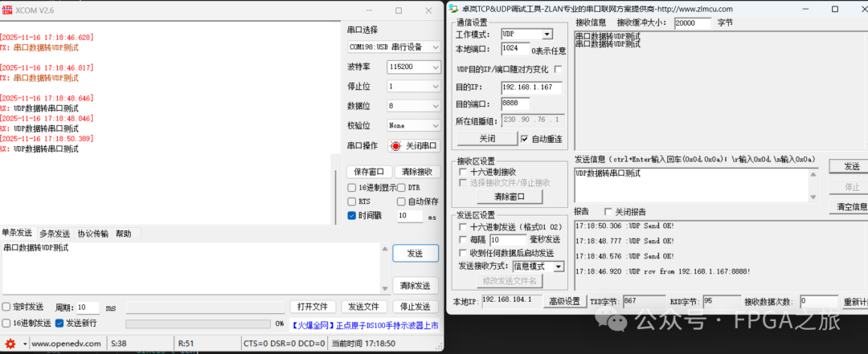Toggle the 自动重连 auto reconnect checkbox
Viewport: 868px width, 354px height.
coord(524,138)
